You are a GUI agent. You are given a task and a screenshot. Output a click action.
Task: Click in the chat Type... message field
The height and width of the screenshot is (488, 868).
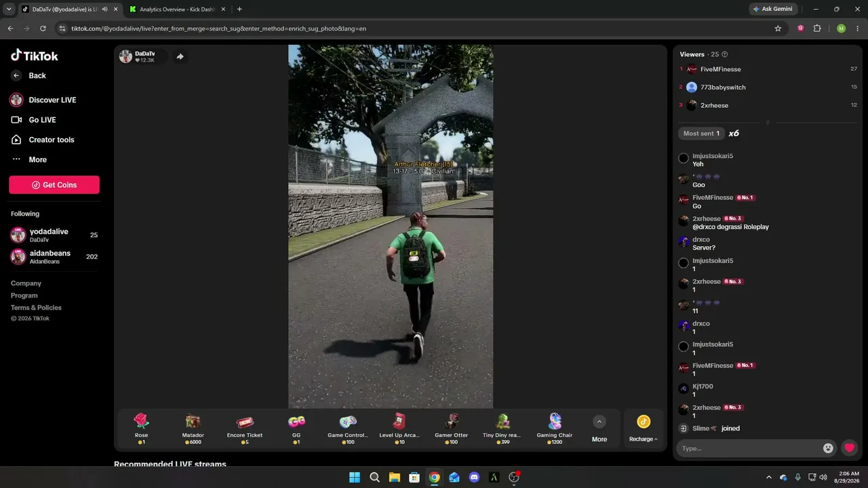749,448
